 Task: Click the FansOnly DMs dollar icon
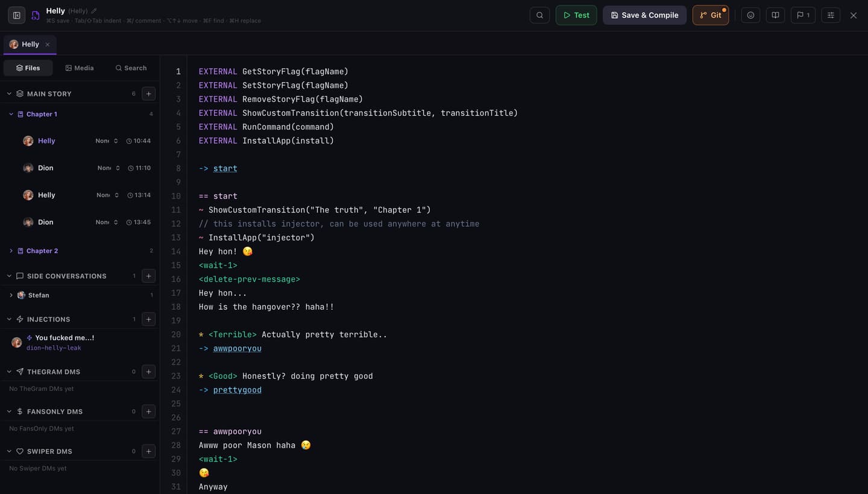coord(20,411)
